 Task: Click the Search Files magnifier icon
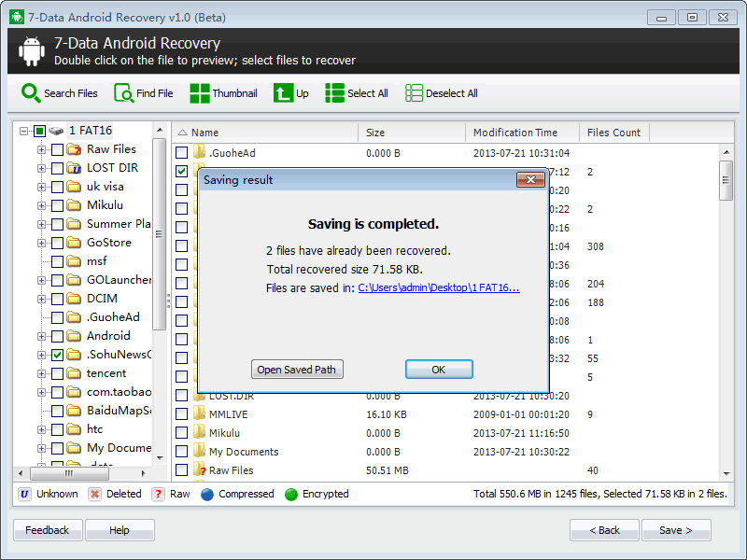31,93
